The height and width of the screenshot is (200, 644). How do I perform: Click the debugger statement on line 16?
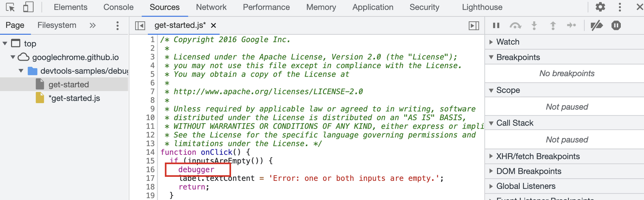tap(196, 170)
